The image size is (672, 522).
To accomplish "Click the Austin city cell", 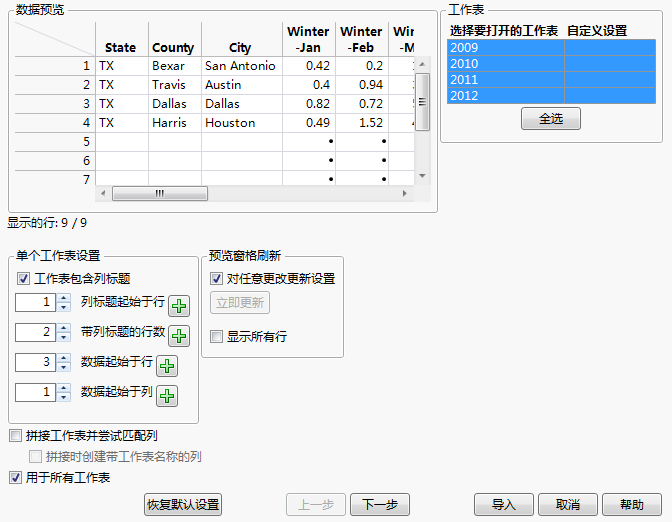I will click(242, 85).
